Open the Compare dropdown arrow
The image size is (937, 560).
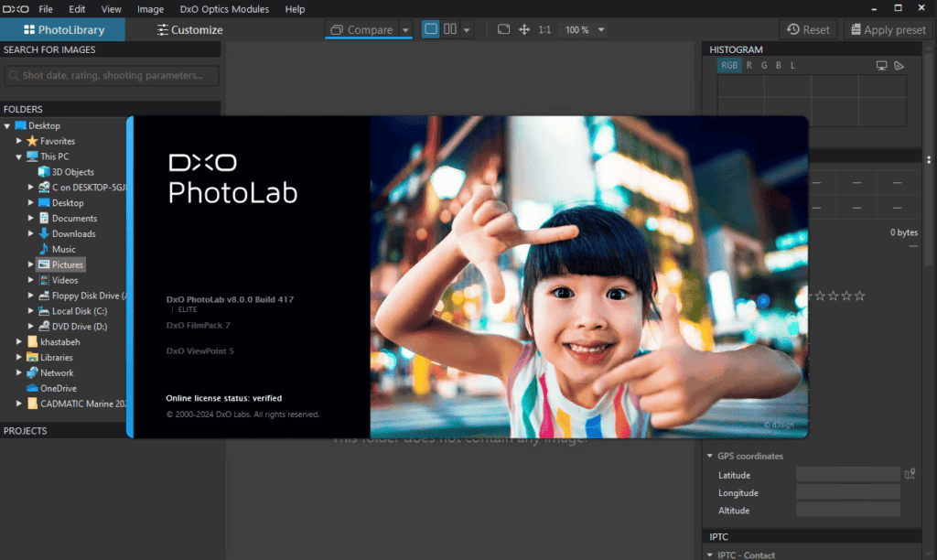(x=405, y=30)
